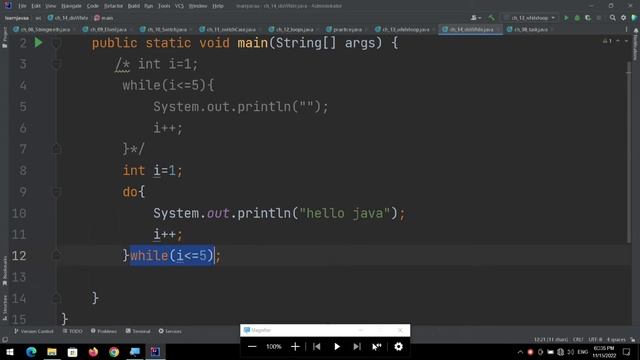Switch to ch_13_whileloop.java tab
The width and height of the screenshot is (640, 360).
tap(405, 29)
